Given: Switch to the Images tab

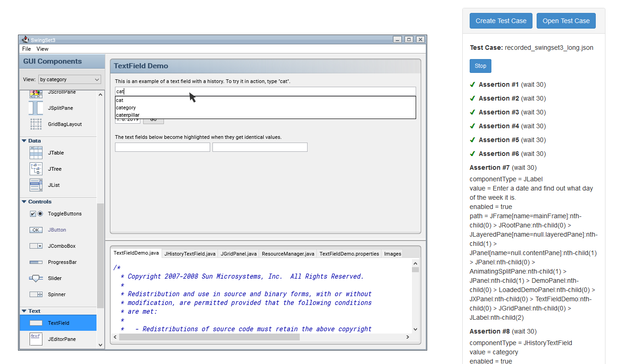Looking at the screenshot, I should pyautogui.click(x=393, y=254).
